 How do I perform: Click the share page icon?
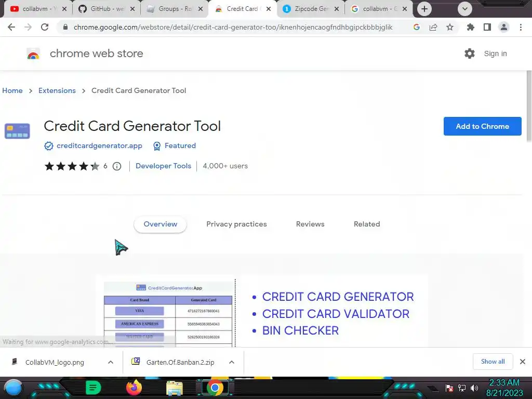(x=433, y=27)
